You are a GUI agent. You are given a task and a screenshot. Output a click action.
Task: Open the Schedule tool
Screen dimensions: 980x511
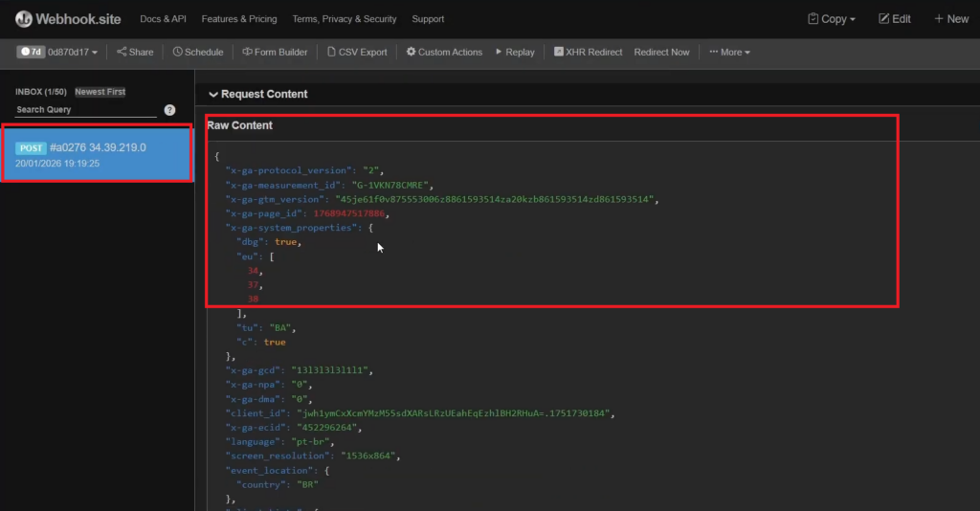tap(198, 52)
